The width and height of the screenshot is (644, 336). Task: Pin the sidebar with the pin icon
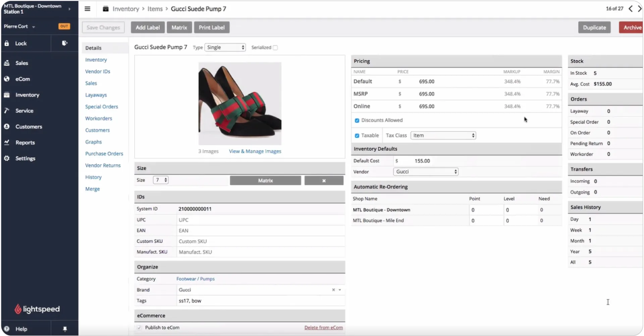pyautogui.click(x=65, y=329)
